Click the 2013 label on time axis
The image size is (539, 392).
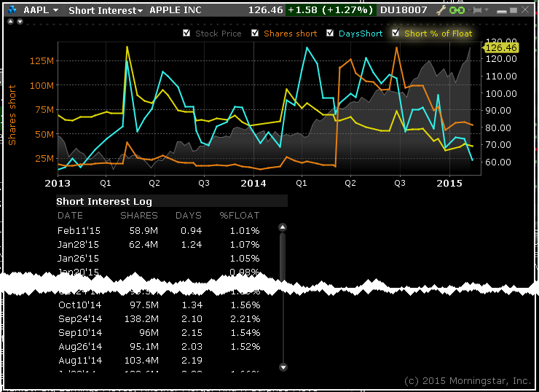pos(58,184)
